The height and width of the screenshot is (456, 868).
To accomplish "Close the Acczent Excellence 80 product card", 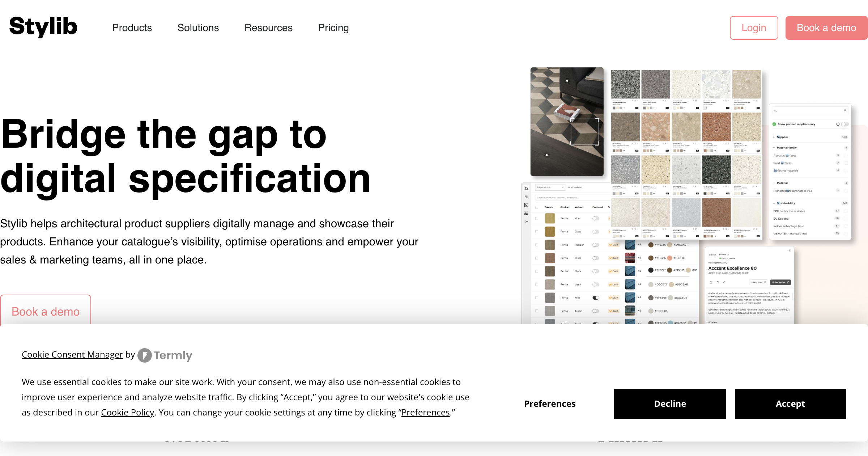I will tap(790, 250).
